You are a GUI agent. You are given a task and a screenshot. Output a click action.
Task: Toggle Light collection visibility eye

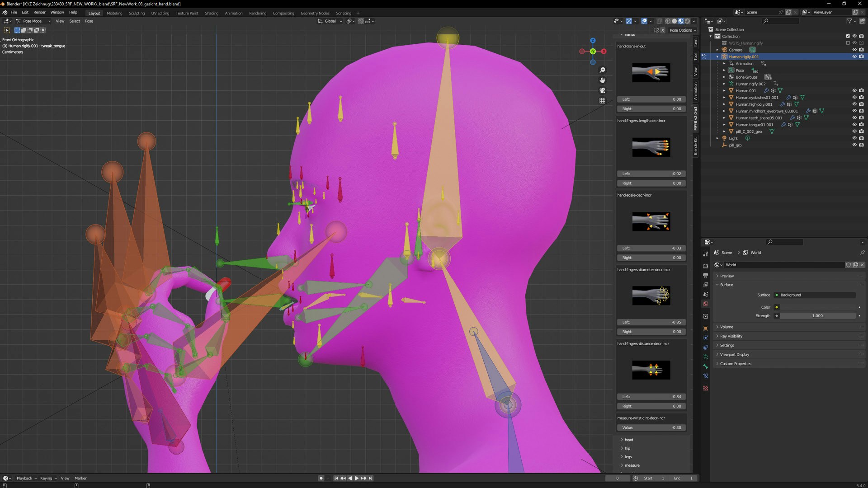pyautogui.click(x=854, y=138)
